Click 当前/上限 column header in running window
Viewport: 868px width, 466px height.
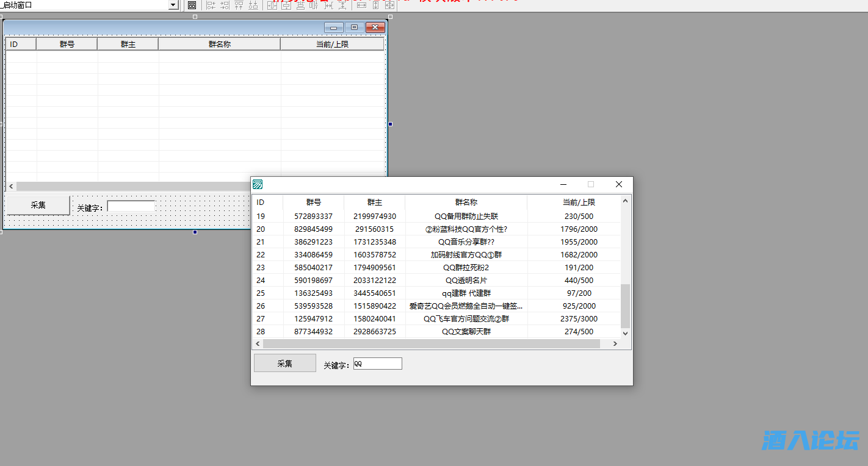[579, 202]
